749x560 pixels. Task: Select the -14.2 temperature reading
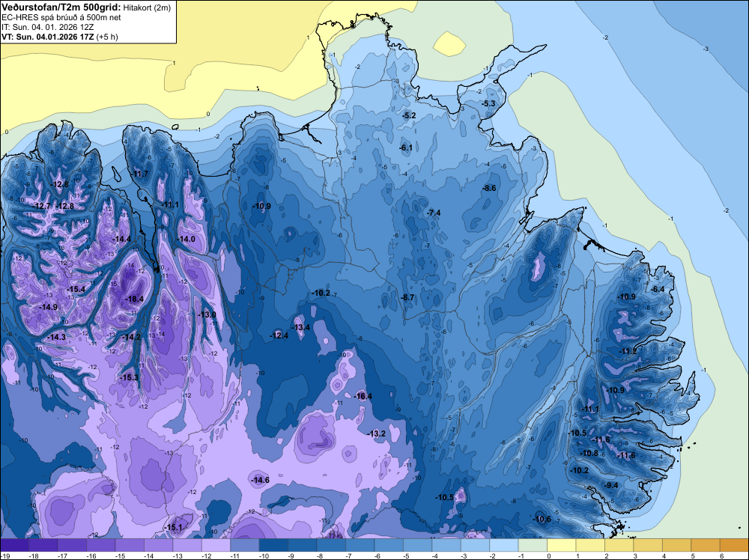[x=131, y=337]
